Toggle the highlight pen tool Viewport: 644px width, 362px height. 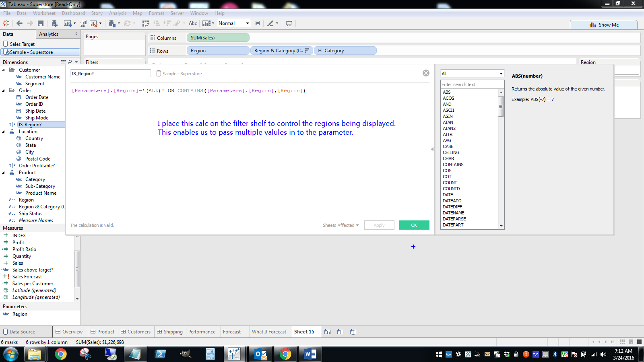270,23
